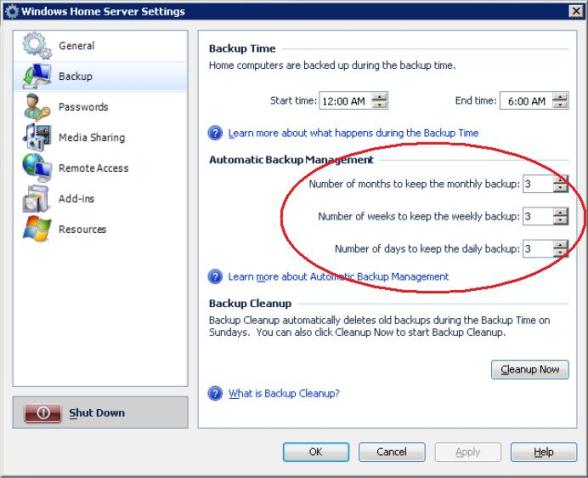588x478 pixels.
Task: Select Remote Access globe icon
Action: (37, 168)
